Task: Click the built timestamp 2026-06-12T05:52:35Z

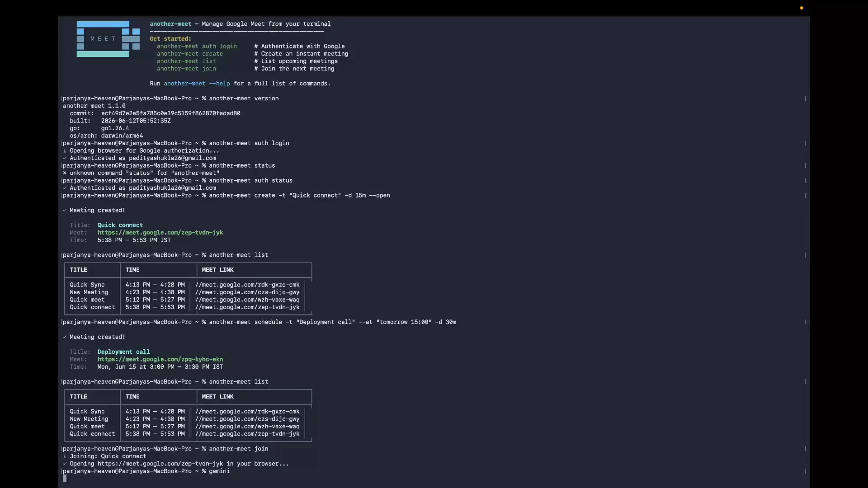Action: [136, 121]
